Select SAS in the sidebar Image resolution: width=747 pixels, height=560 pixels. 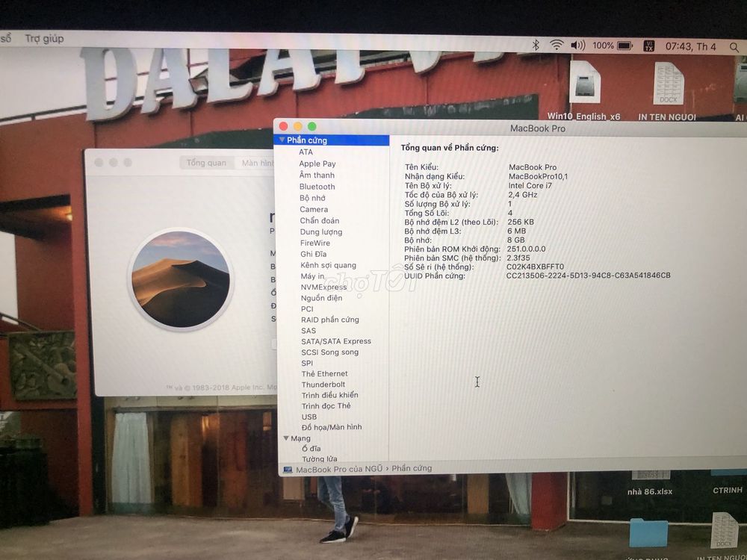pyautogui.click(x=309, y=331)
